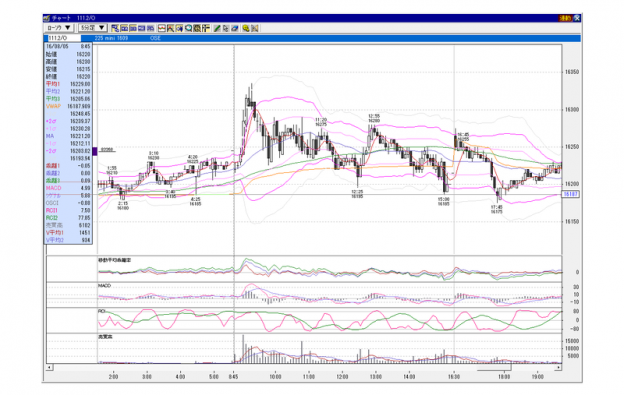Click the yellow key search icon

246,28
